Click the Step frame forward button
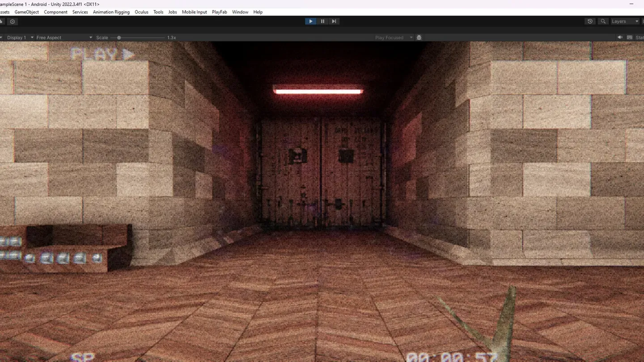The image size is (644, 362). click(x=334, y=21)
